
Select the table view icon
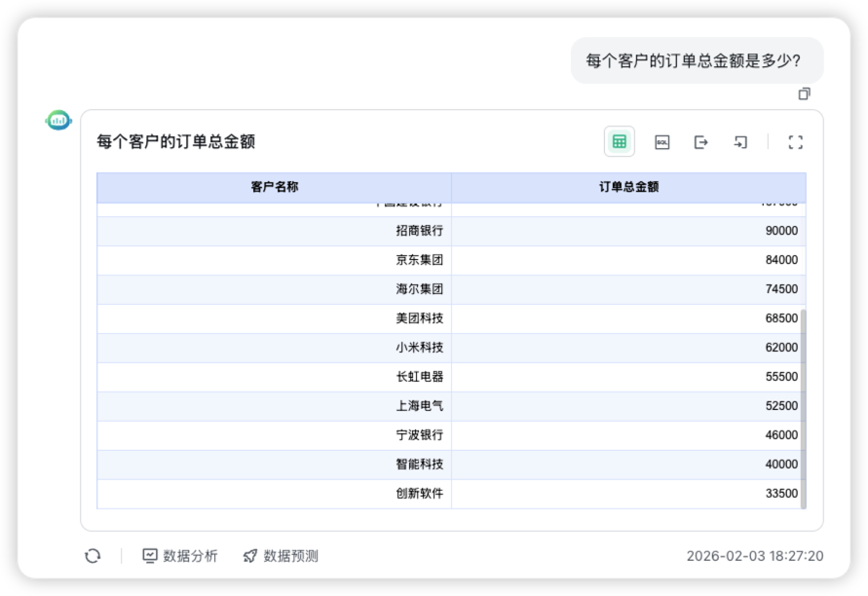[x=619, y=141]
